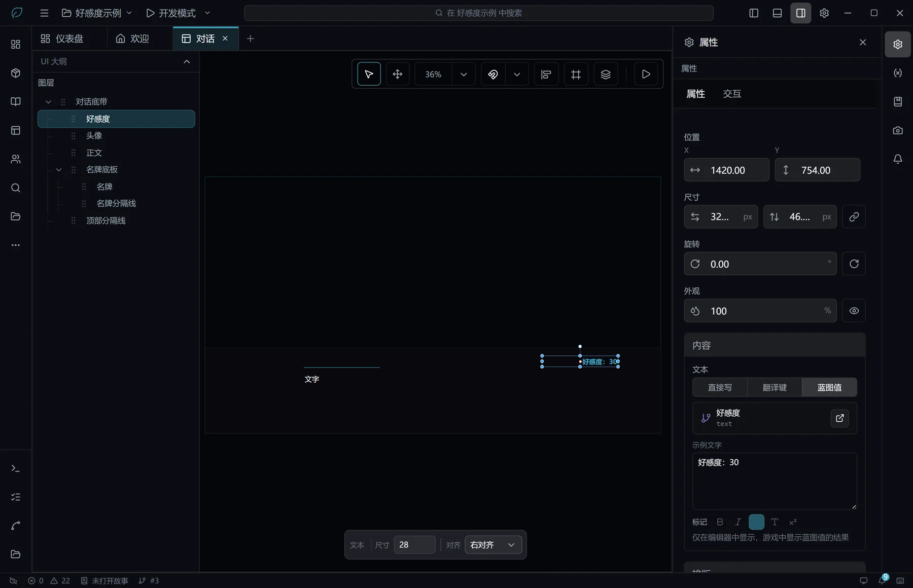The image size is (913, 588).
Task: Open variables icon on right rail
Action: [x=898, y=73]
